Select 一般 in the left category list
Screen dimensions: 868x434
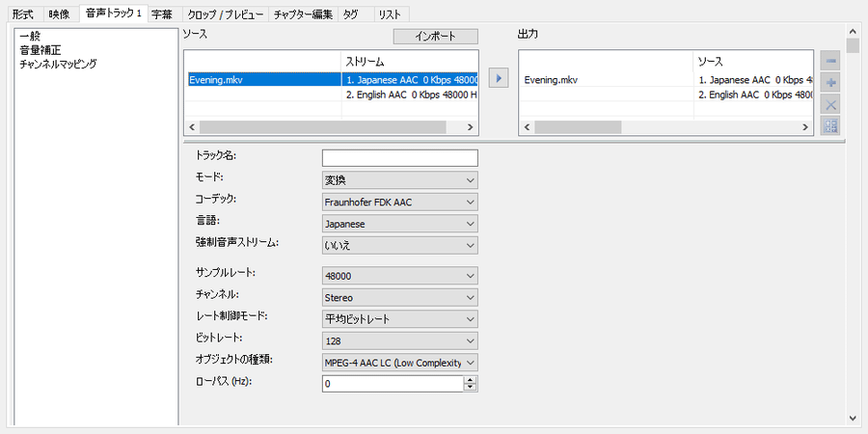tap(30, 37)
